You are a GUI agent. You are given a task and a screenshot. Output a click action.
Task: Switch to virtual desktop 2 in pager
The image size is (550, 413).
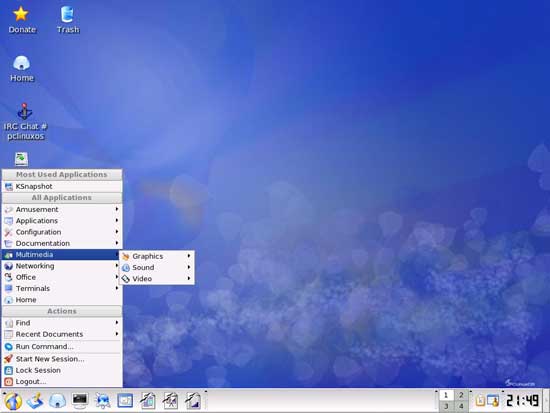(461, 395)
